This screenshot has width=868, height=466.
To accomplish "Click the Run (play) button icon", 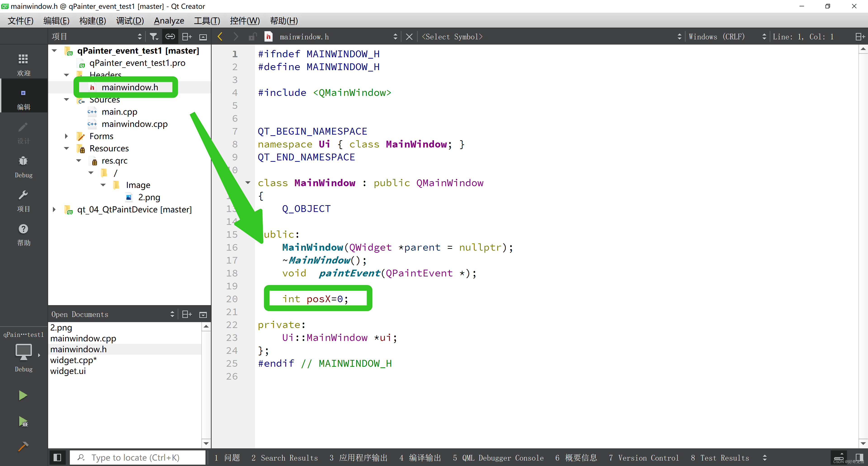I will pos(23,395).
